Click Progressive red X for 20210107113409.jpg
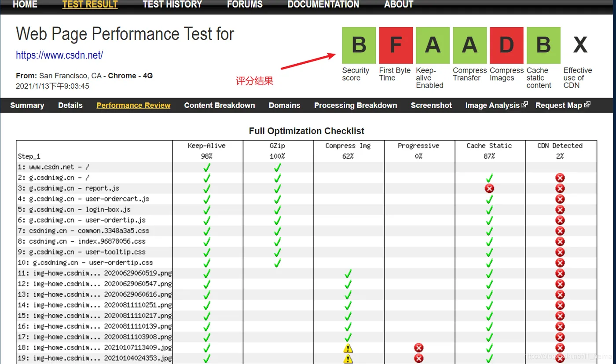 [419, 348]
